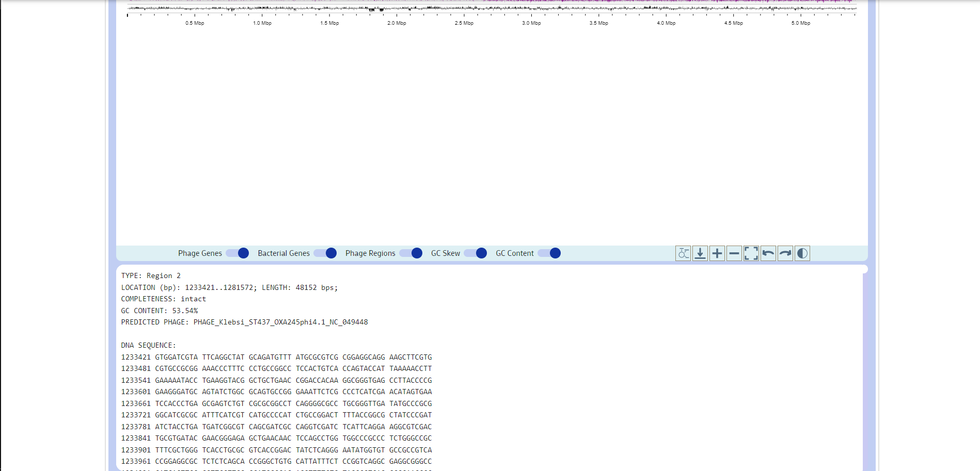Switch off the GC Content track
This screenshot has height=471, width=980.
coord(549,253)
